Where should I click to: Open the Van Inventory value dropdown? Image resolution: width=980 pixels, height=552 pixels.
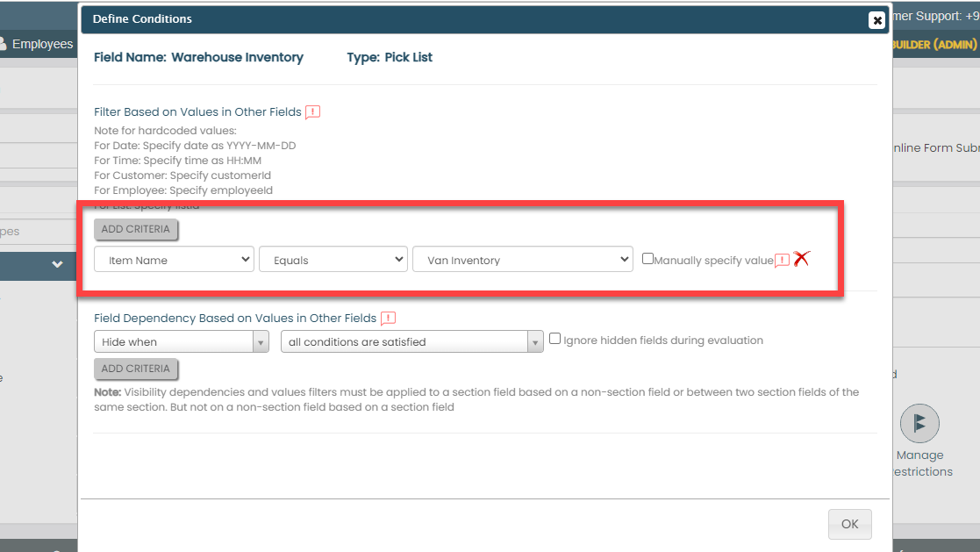pyautogui.click(x=522, y=260)
